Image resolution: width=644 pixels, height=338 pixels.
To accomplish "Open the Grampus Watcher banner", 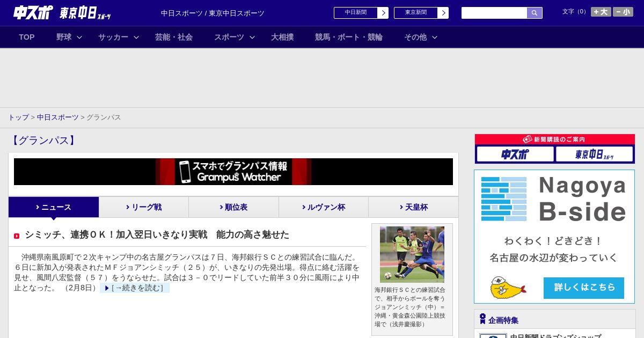I will [x=233, y=172].
